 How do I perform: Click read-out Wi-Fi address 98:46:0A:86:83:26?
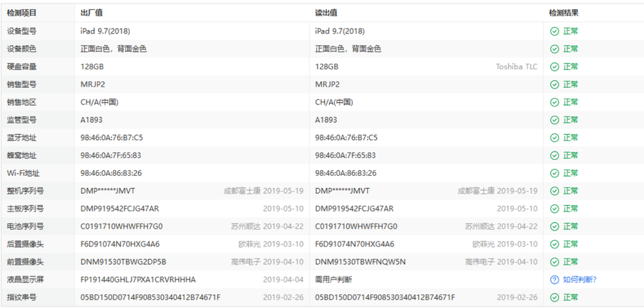coord(346,173)
